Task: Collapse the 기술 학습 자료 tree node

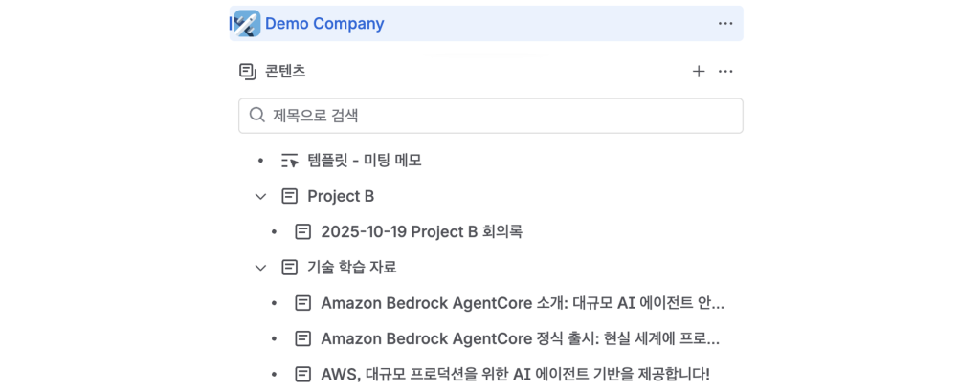Action: click(x=260, y=268)
